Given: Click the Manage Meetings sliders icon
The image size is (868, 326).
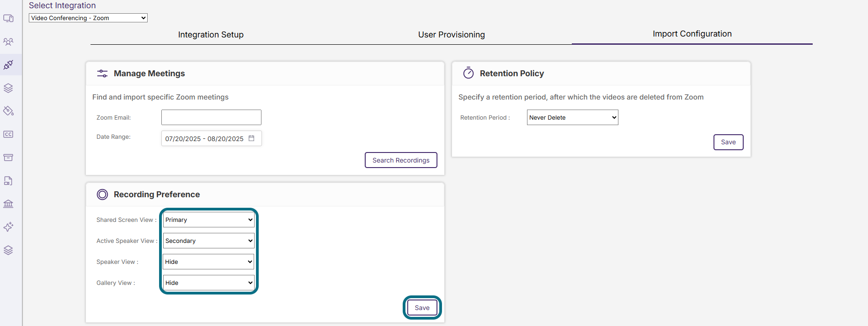Looking at the screenshot, I should (102, 74).
